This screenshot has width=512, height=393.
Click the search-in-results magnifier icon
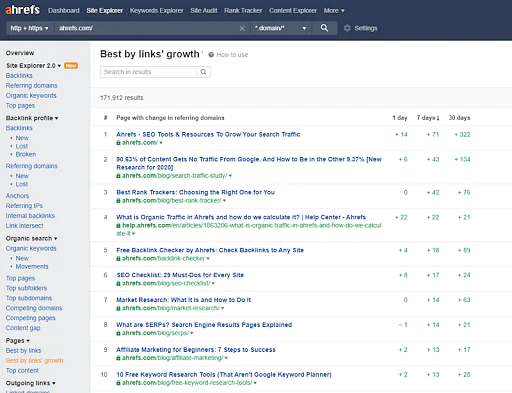(203, 72)
